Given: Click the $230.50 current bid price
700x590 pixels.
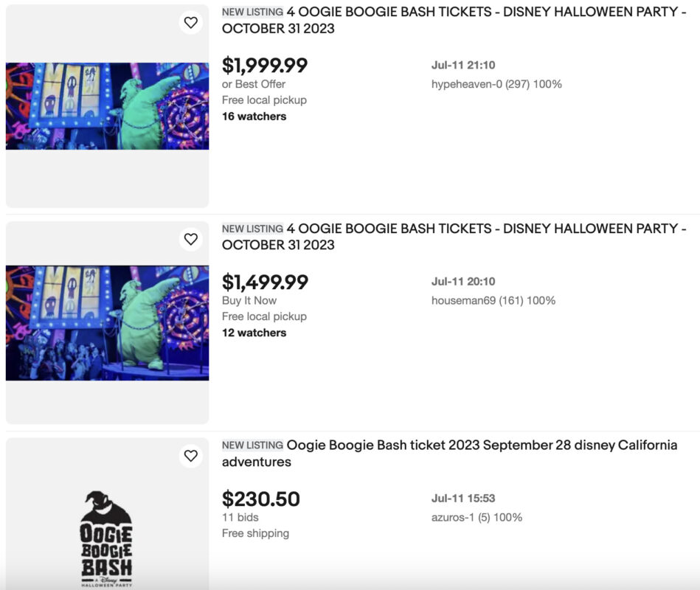Looking at the screenshot, I should pos(261,499).
